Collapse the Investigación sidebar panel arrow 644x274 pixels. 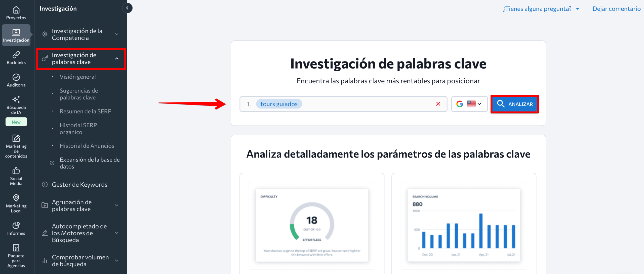click(x=127, y=8)
